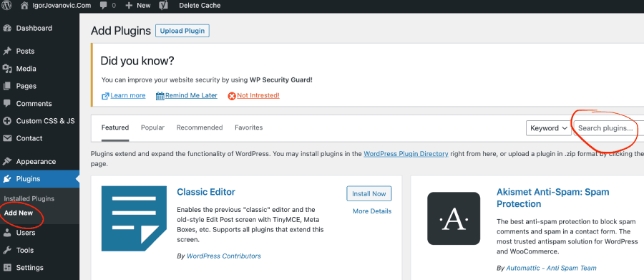This screenshot has width=644, height=280.
Task: Click the calendar icon beside Remind Me Later
Action: coord(160,96)
